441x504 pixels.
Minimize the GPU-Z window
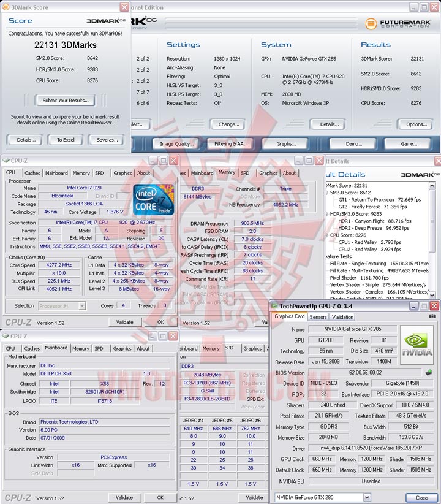[x=413, y=306]
